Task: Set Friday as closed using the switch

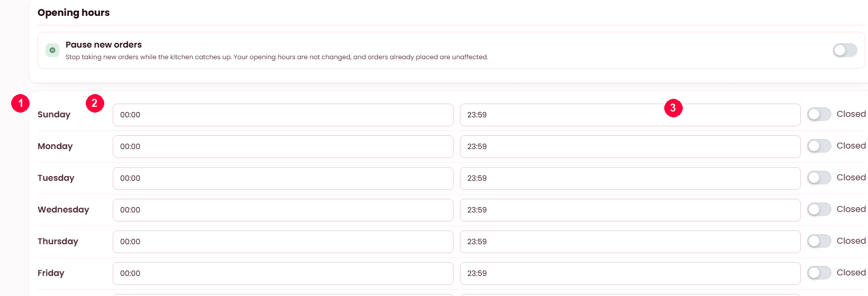Action: pyautogui.click(x=819, y=273)
